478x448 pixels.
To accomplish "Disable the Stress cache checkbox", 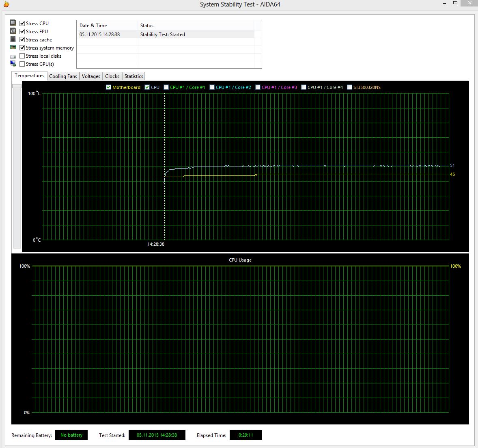I will 22,40.
